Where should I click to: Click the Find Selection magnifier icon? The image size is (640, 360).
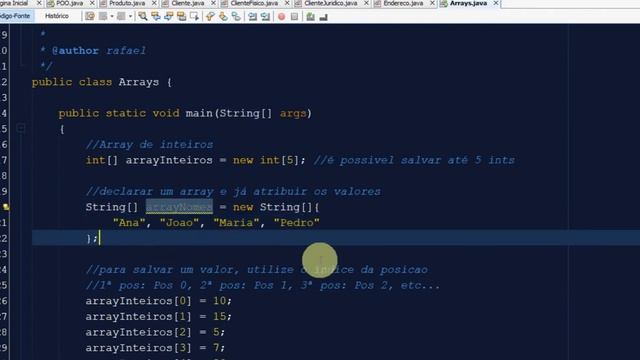click(x=143, y=16)
